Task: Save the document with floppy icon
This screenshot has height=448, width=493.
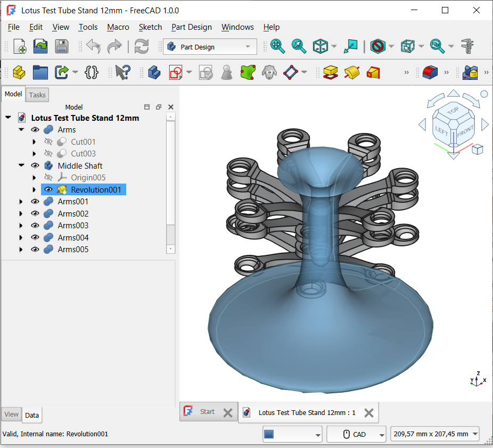Action: point(62,46)
